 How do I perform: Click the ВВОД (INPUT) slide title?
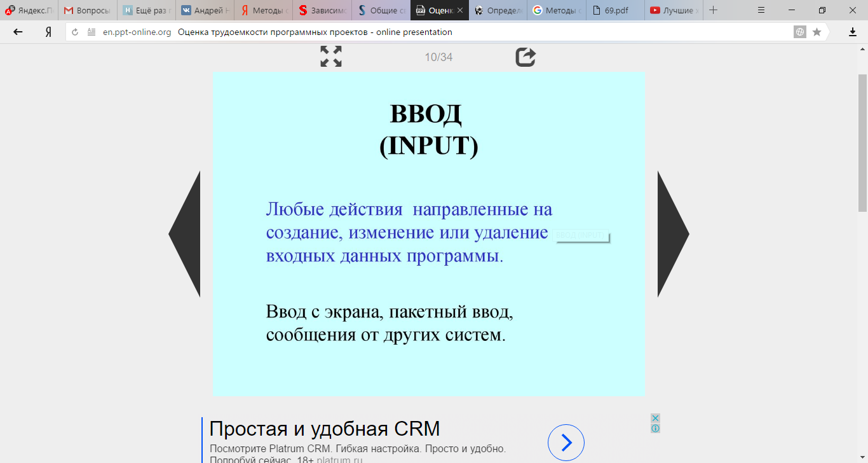click(x=428, y=130)
